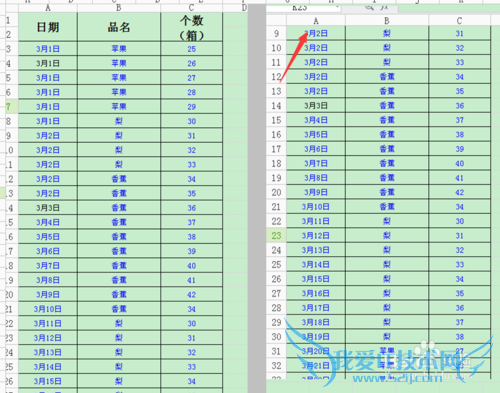Click 苹果 cell in left sheet row 3

pos(119,49)
